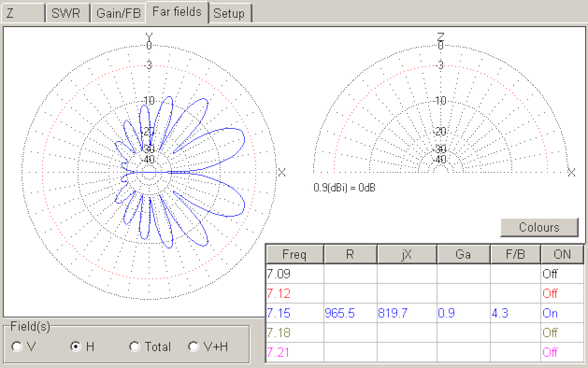Open the Gain/FB tab
Screen dimensions: 588x368
coord(118,13)
